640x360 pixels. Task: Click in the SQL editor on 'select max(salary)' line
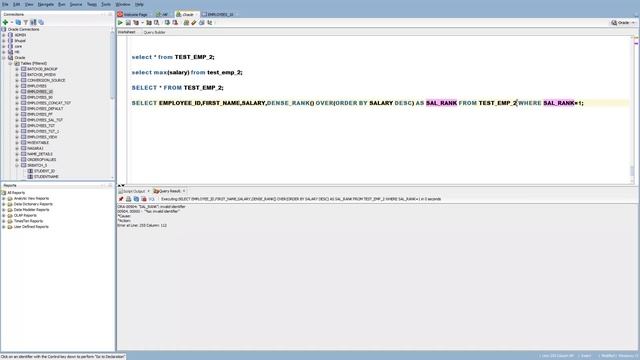[187, 72]
